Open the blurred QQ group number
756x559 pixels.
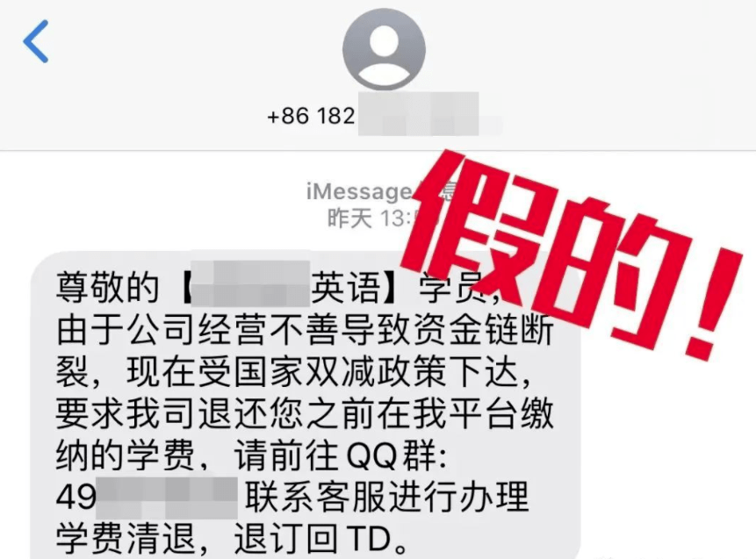(x=166, y=498)
